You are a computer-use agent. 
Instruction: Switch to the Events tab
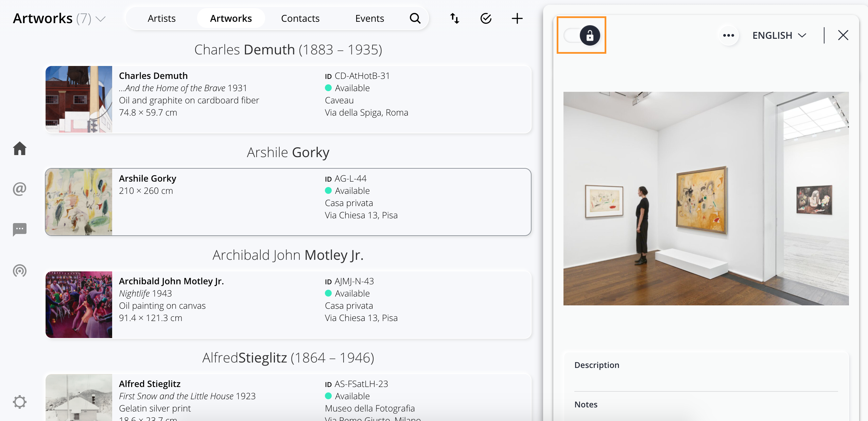coord(369,18)
